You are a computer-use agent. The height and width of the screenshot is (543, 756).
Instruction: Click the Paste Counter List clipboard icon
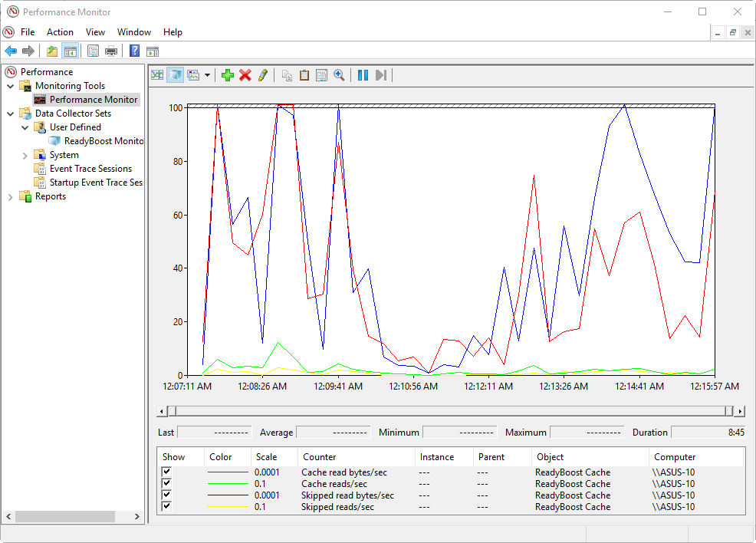click(x=304, y=75)
